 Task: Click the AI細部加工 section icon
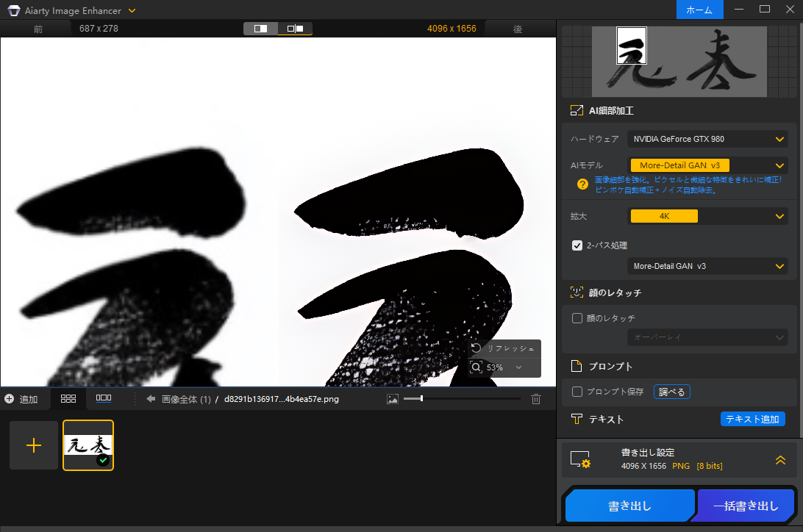(x=577, y=110)
